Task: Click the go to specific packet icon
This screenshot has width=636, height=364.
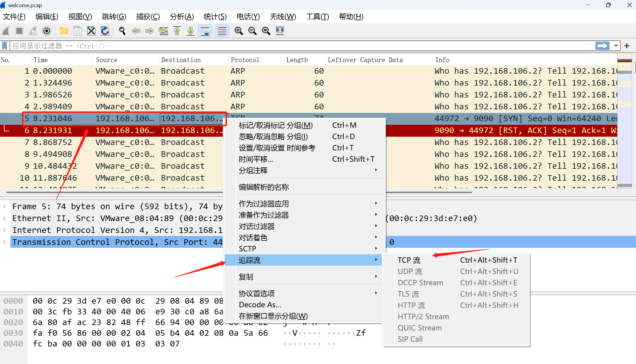Action: pos(163,31)
